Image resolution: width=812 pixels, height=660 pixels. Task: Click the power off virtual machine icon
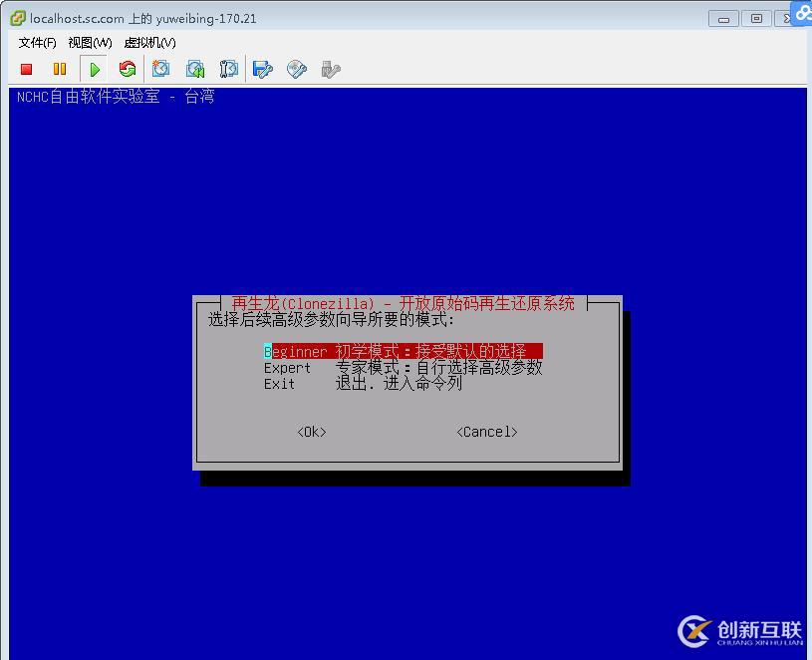tap(27, 68)
